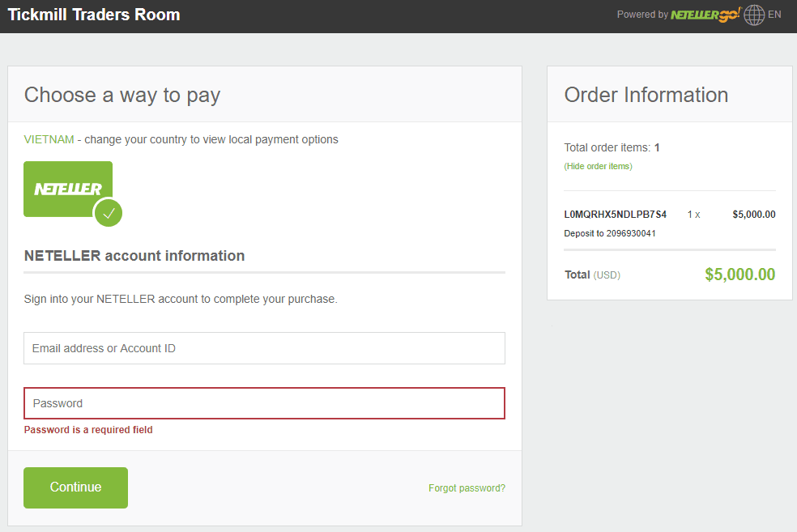797x532 pixels.
Task: Click the Order Information heading
Action: [646, 95]
